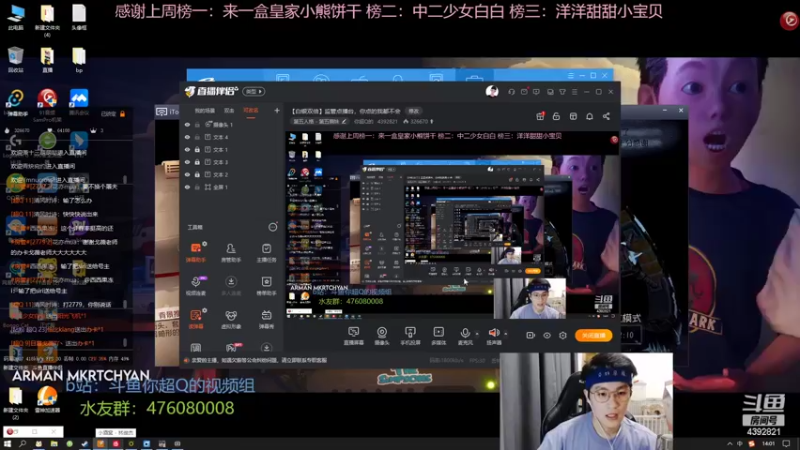Expand the speaker device dropdown arrow

point(506,334)
